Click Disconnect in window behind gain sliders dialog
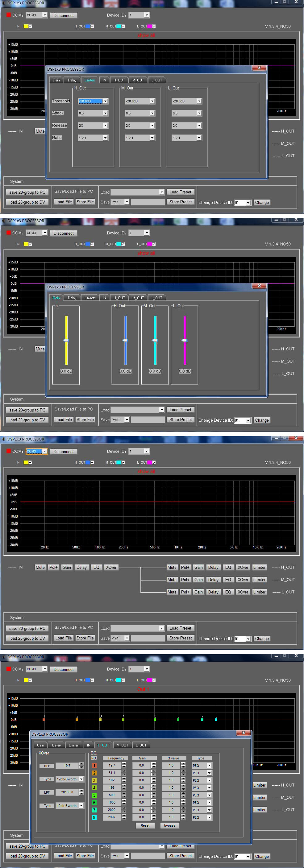The width and height of the screenshot is (304, 868). pos(64,233)
